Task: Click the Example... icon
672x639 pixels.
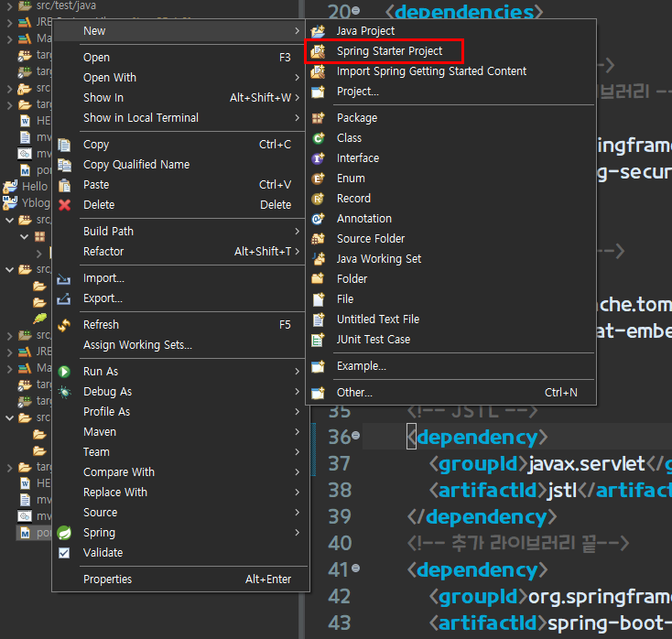Action: (x=318, y=366)
